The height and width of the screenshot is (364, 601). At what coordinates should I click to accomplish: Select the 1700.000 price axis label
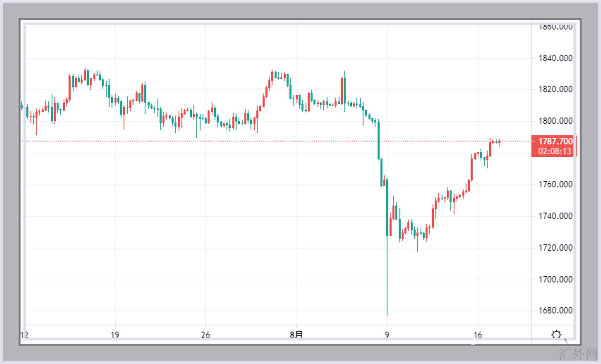coord(555,280)
